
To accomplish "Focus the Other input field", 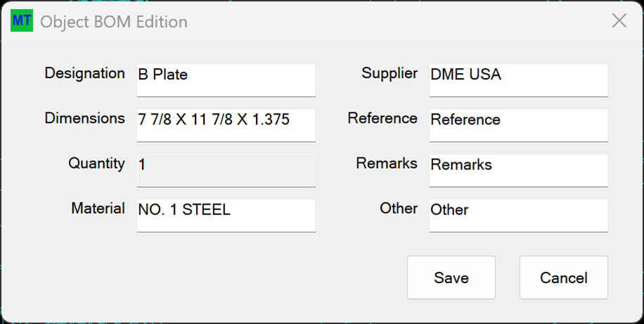I will tap(519, 216).
